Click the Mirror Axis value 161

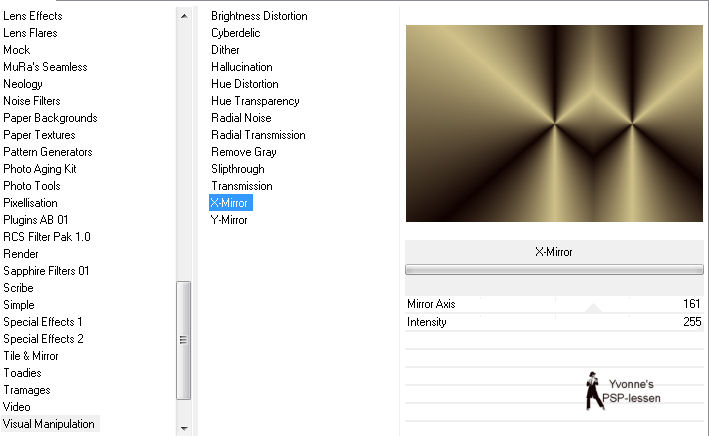coord(691,304)
